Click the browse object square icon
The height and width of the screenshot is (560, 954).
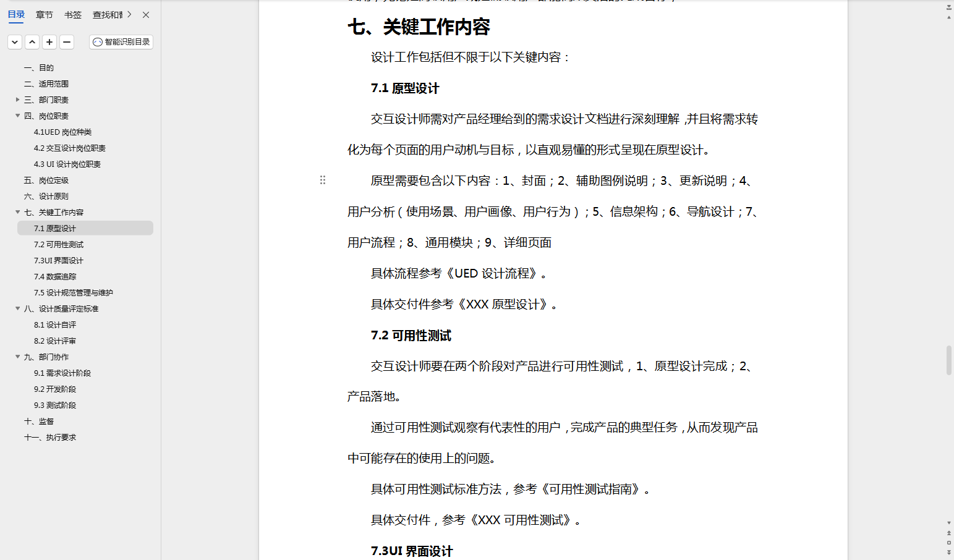pos(949,543)
